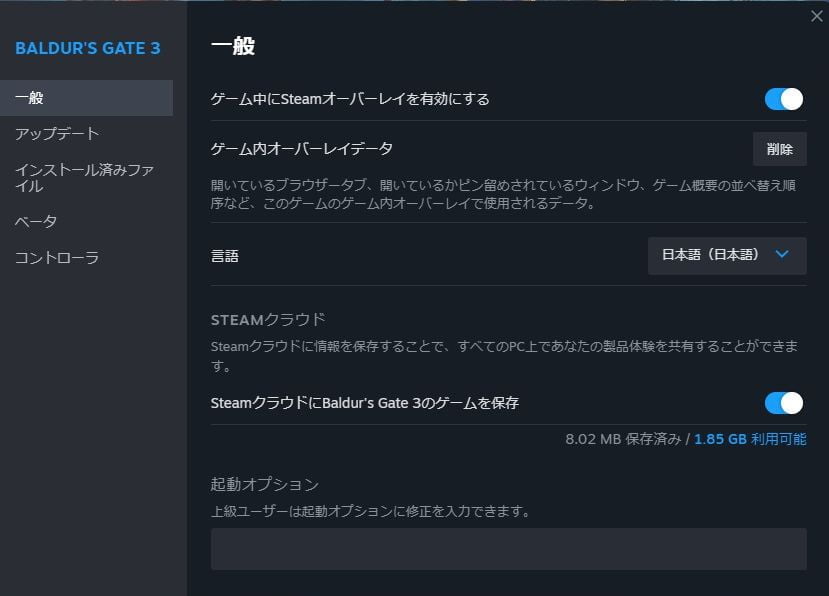829x596 pixels.
Task: Click the STEAMクラウド section heading
Action: [x=268, y=320]
